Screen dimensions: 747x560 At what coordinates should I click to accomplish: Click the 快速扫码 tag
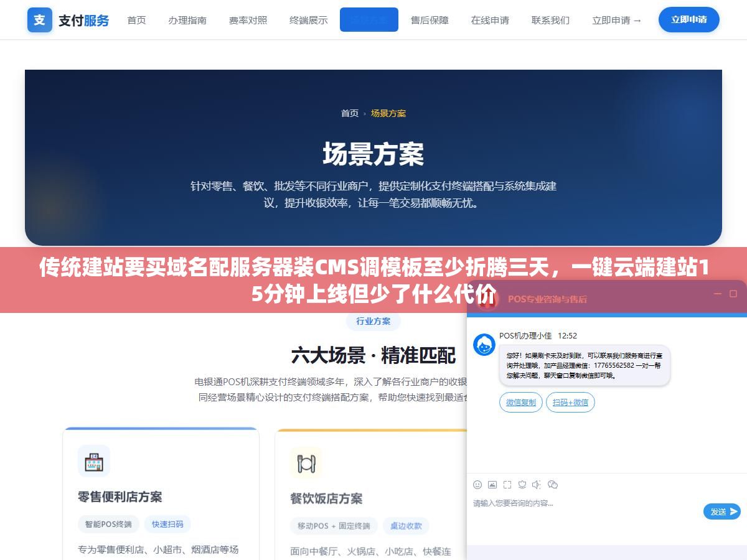tap(167, 524)
